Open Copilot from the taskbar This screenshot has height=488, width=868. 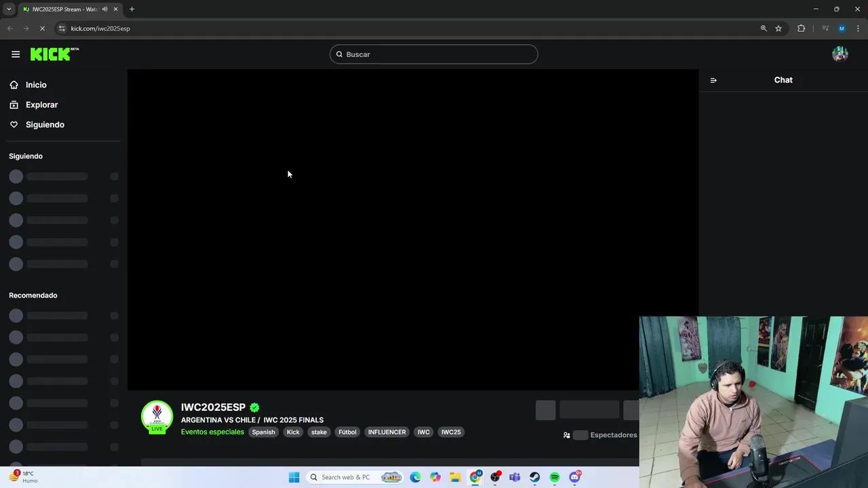point(435,477)
